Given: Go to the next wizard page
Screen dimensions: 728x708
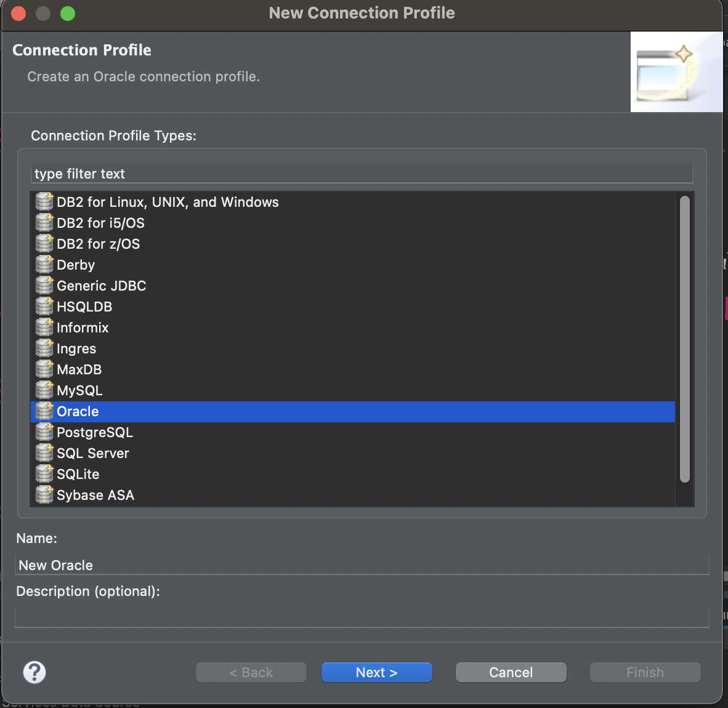Looking at the screenshot, I should tap(376, 672).
